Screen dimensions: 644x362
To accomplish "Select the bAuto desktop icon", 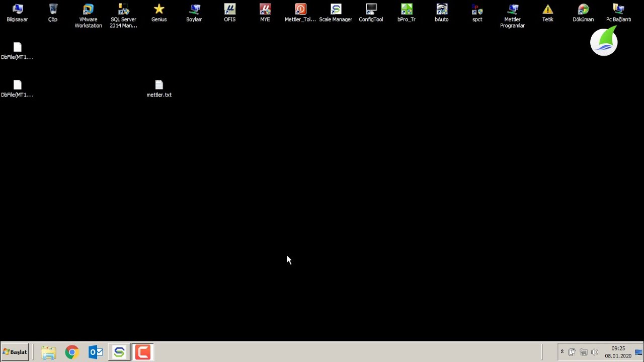I will click(x=442, y=13).
